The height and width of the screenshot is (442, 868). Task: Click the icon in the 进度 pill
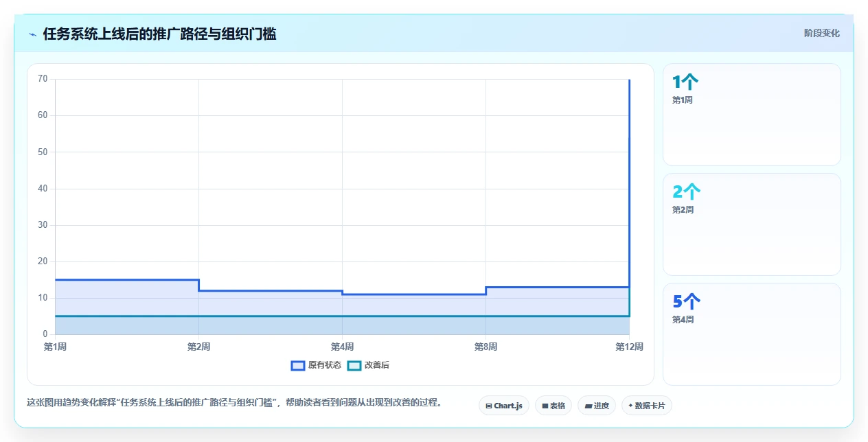tap(588, 406)
